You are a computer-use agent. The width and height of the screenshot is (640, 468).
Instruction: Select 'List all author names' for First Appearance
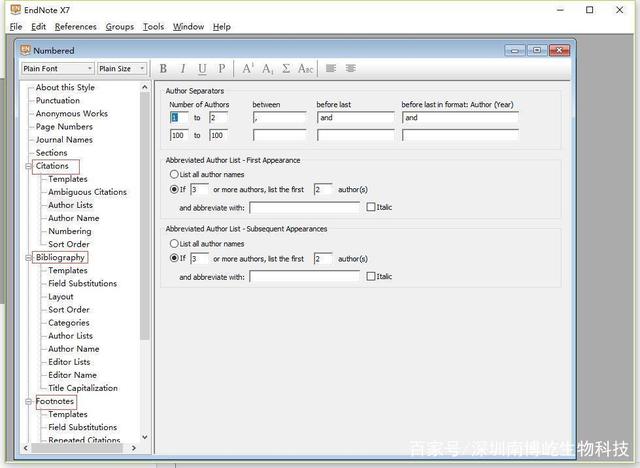tap(174, 174)
